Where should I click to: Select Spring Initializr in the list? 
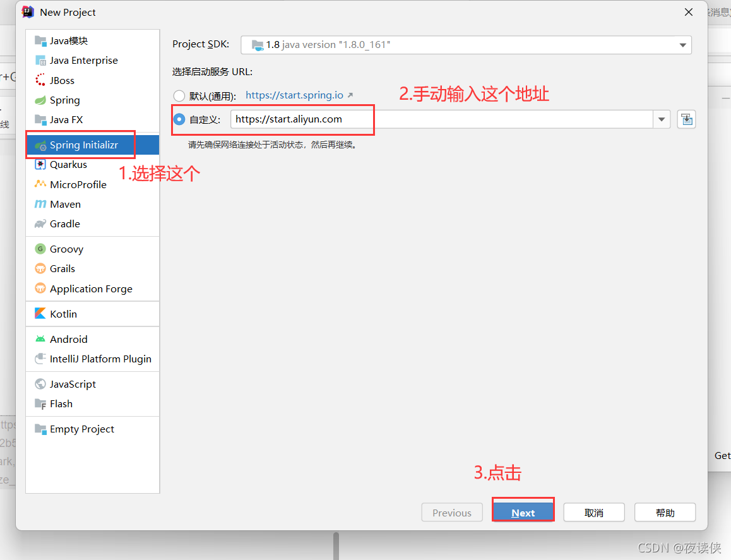93,145
